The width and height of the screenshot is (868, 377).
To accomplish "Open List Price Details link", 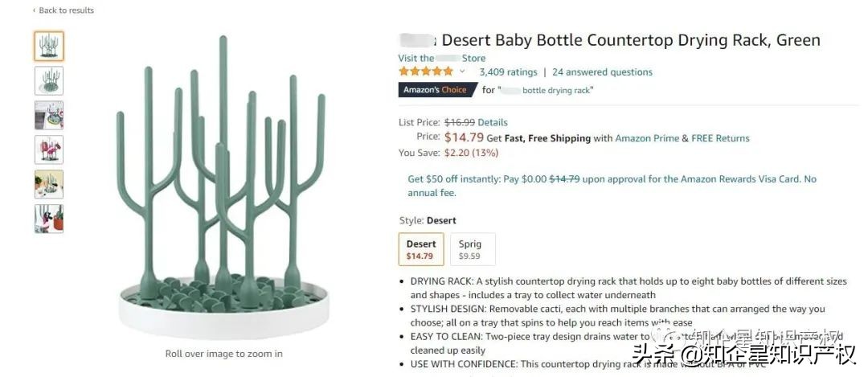I will [493, 122].
